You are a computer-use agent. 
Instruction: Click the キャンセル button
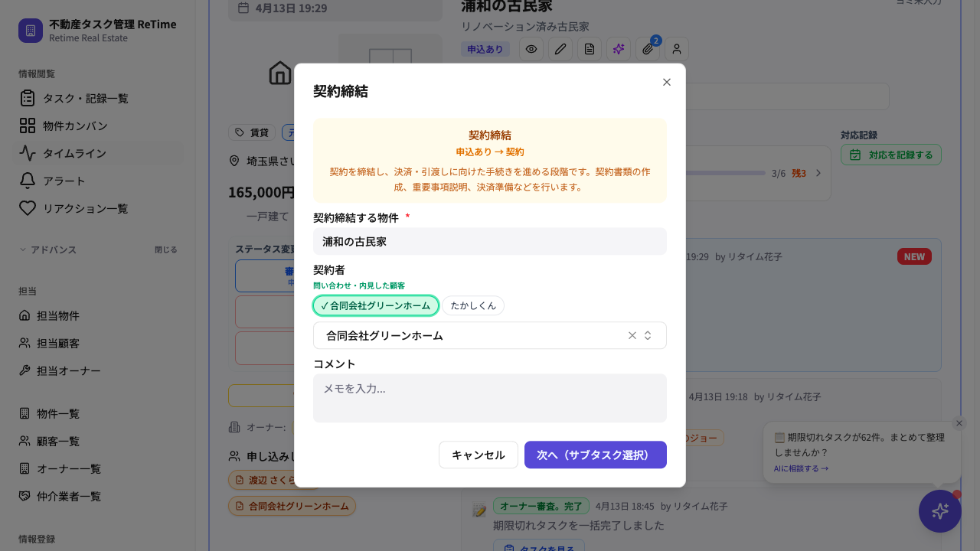point(479,455)
